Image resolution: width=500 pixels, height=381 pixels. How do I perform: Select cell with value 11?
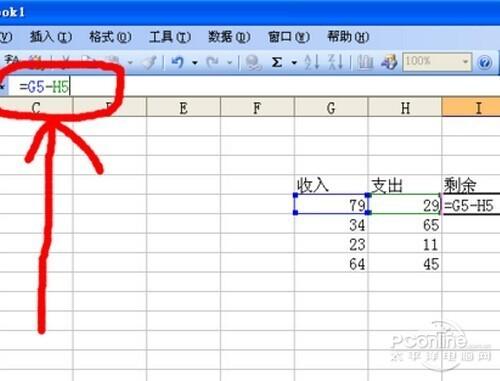coord(405,243)
